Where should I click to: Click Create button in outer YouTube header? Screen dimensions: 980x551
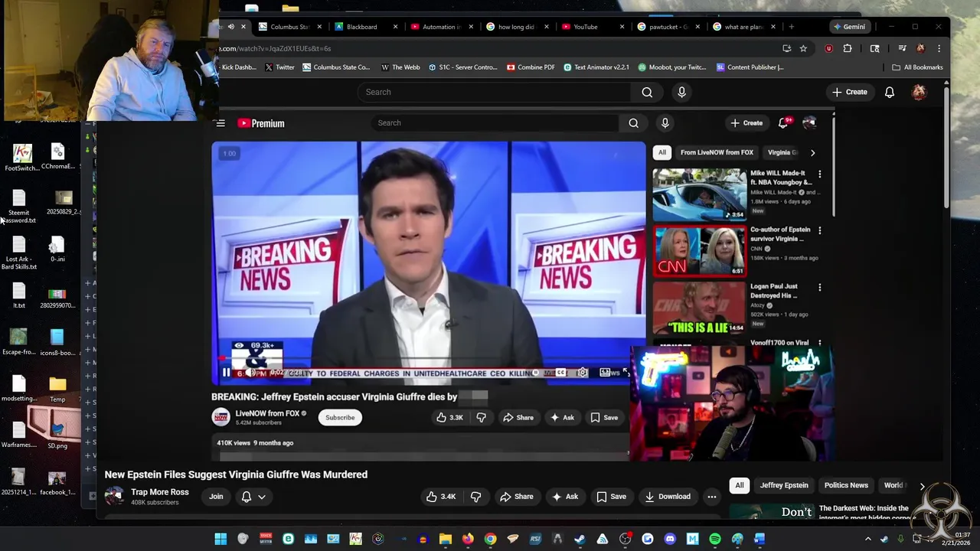pos(850,92)
